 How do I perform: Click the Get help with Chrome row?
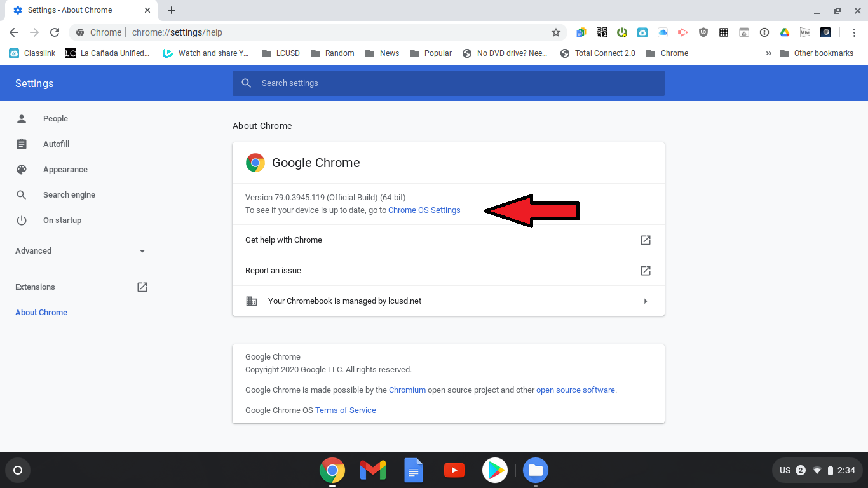pos(449,240)
